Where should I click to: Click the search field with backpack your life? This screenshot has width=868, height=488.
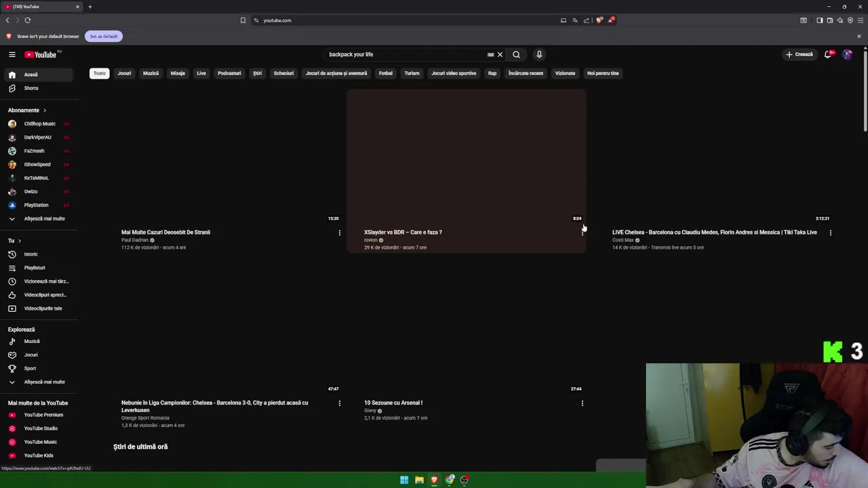click(x=406, y=54)
